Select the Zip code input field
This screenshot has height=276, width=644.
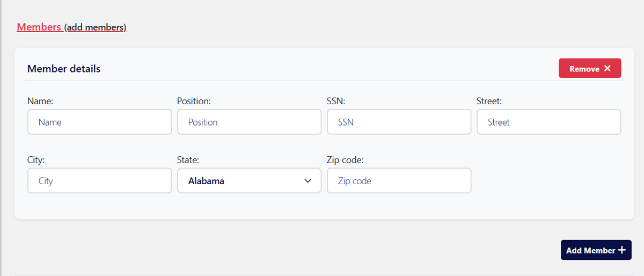(399, 181)
